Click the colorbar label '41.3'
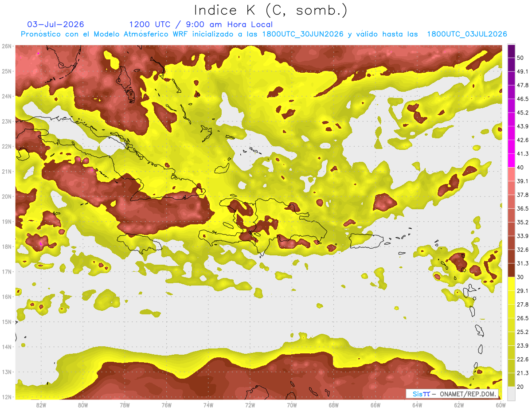 click(522, 154)
